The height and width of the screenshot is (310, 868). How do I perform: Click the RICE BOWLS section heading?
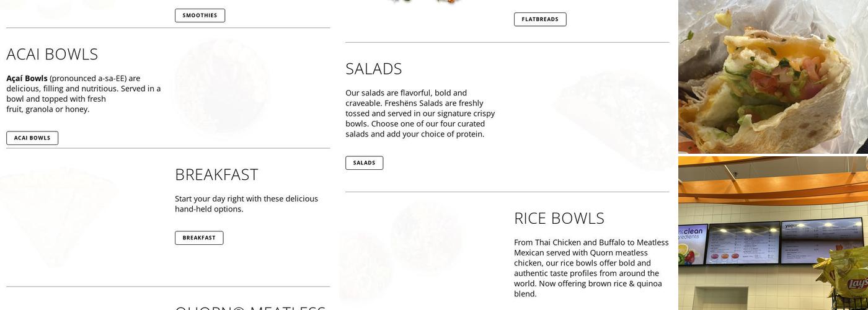click(x=559, y=218)
